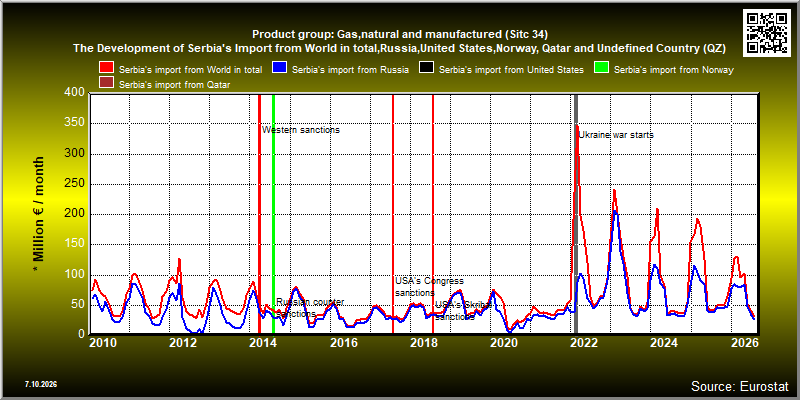Select legend label Serbia's import from World in total
800x400 pixels.
191,70
